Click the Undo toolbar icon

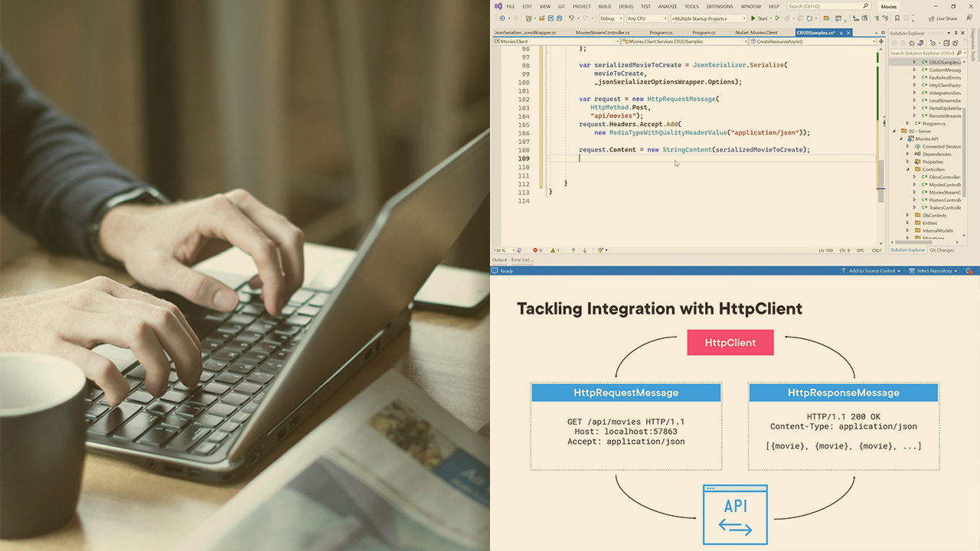pos(571,18)
